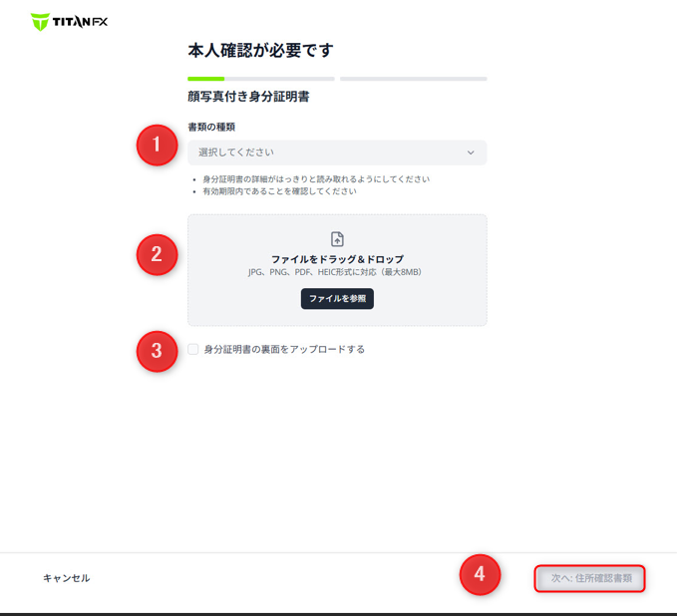677x616 pixels.
Task: Click the Titan FX logo
Action: pos(69,21)
